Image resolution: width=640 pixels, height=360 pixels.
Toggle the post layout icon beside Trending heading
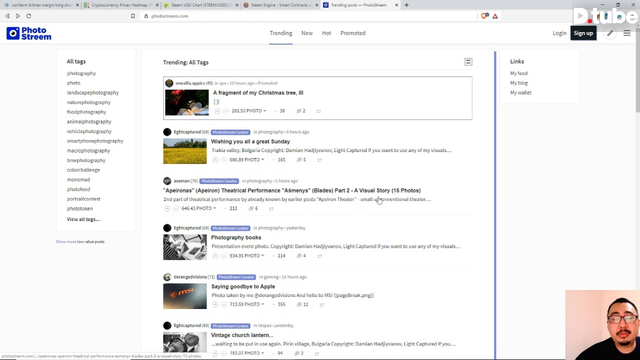click(468, 62)
